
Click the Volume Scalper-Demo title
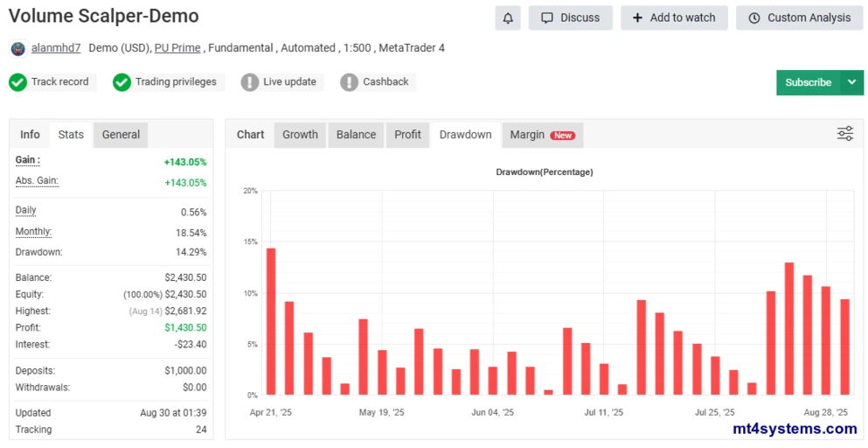[103, 16]
